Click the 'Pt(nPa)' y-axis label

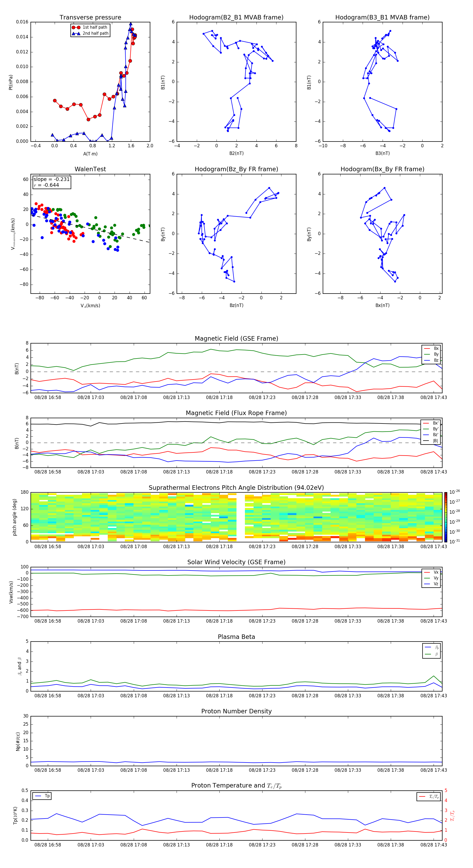point(11,82)
